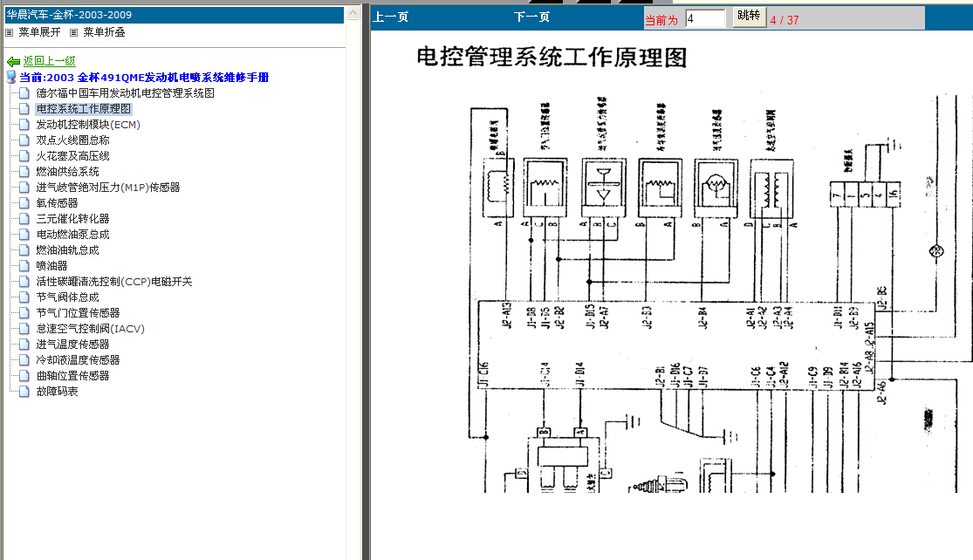Click document icon for 德尔福中国车用发动机电控管理系统图
Screen dimensions: 973x560
24,93
